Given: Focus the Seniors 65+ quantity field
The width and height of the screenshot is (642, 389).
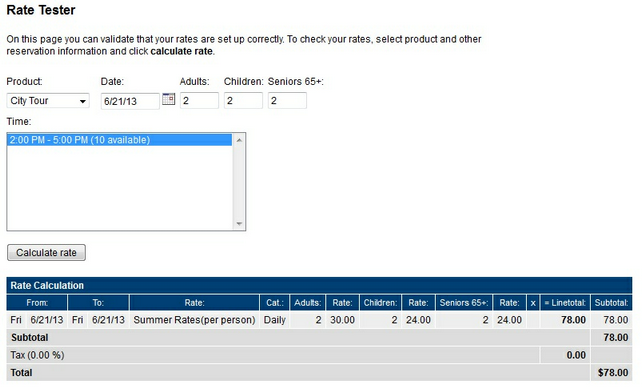Looking at the screenshot, I should [287, 101].
